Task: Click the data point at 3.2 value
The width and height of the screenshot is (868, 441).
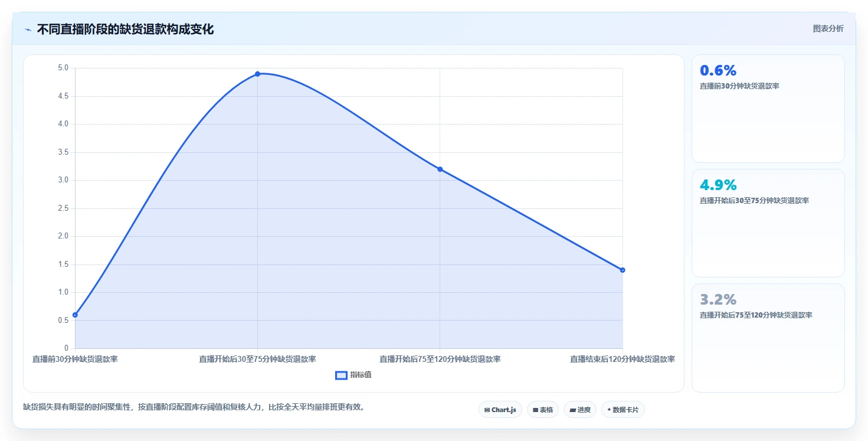Action: coord(440,169)
